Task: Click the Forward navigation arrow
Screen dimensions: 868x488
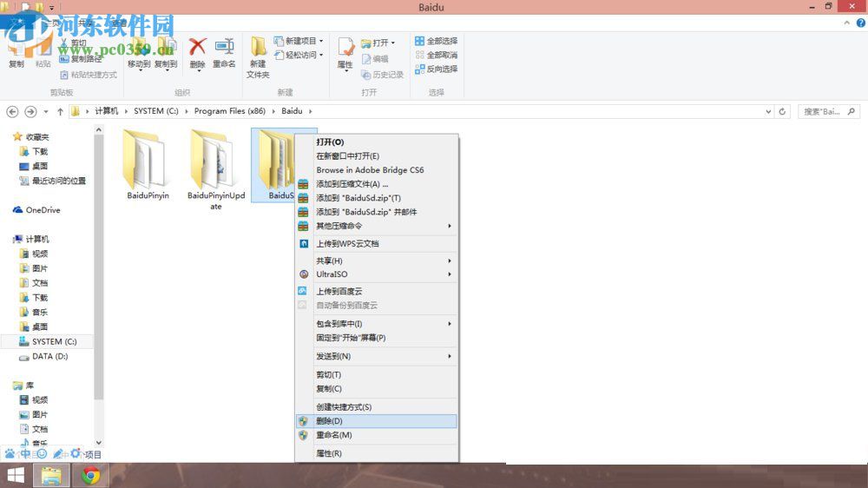Action: tap(30, 111)
